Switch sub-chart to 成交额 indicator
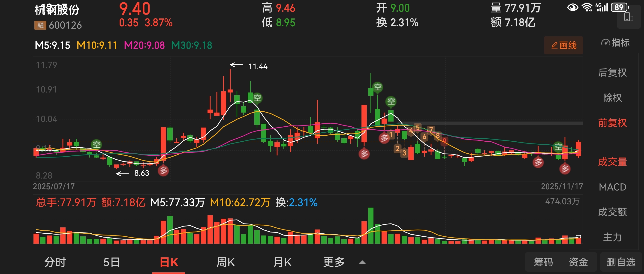This screenshot has height=274, width=644. 612,212
